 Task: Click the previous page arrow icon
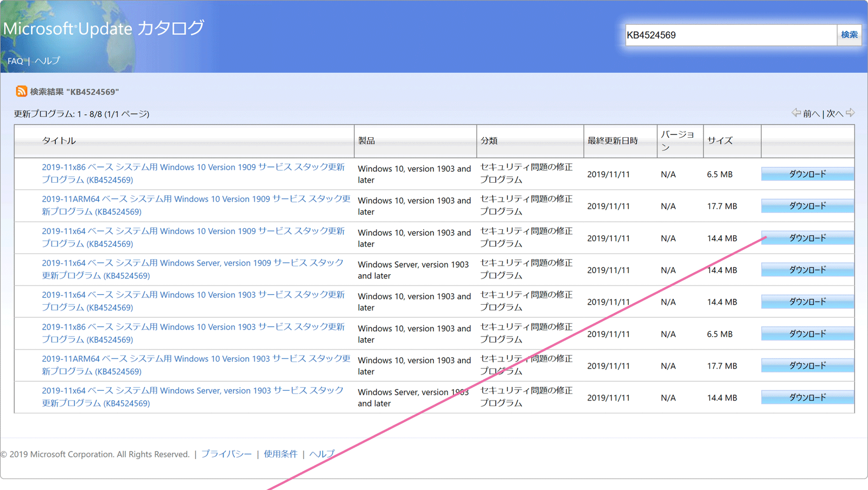[796, 113]
